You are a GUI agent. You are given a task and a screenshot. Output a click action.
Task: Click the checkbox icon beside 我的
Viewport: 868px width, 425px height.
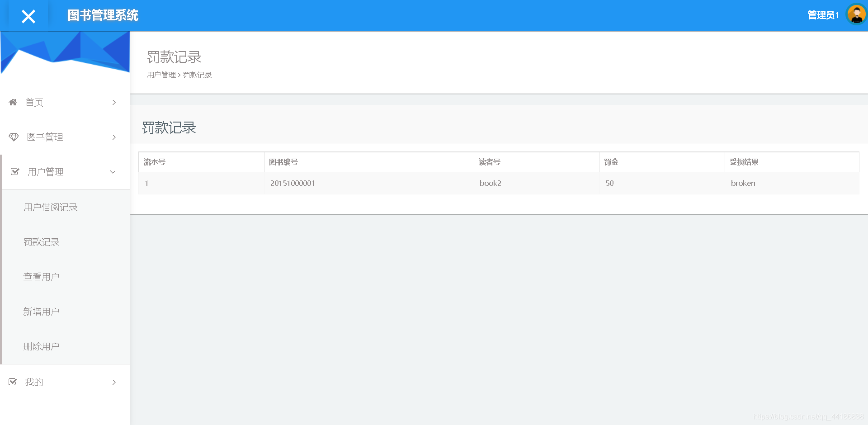pos(13,382)
